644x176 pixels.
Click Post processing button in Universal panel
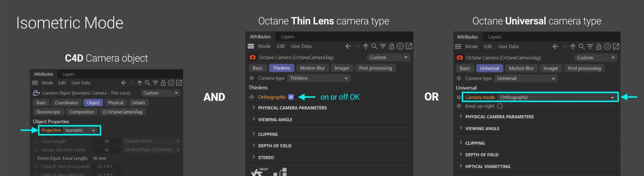click(584, 69)
